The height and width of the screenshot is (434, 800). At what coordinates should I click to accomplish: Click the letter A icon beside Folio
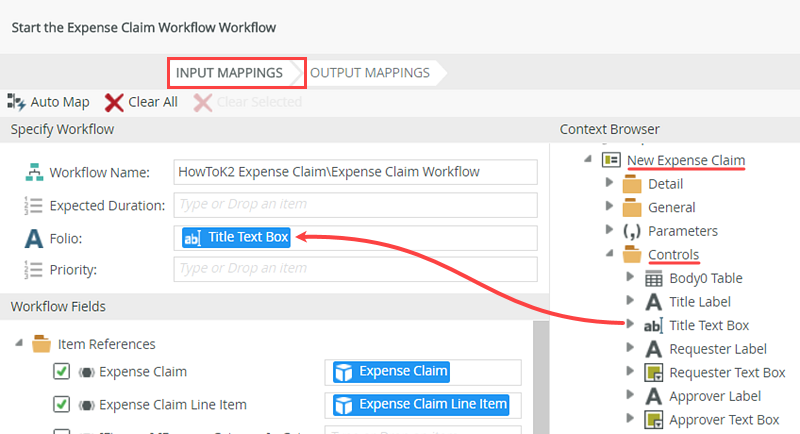click(x=34, y=238)
